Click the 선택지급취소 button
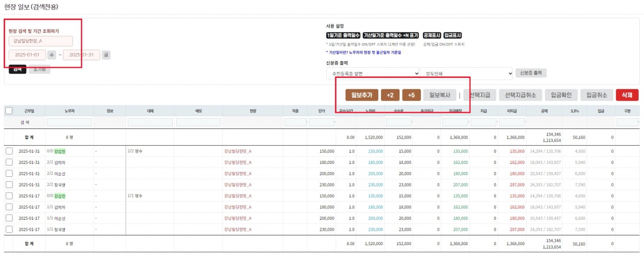Viewport: 644px width, 258px height. pos(520,95)
